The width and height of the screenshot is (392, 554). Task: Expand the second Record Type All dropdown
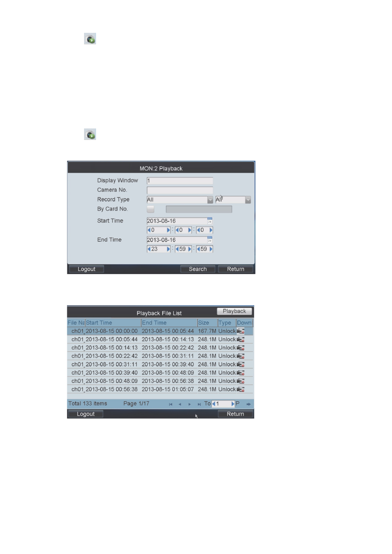point(248,200)
